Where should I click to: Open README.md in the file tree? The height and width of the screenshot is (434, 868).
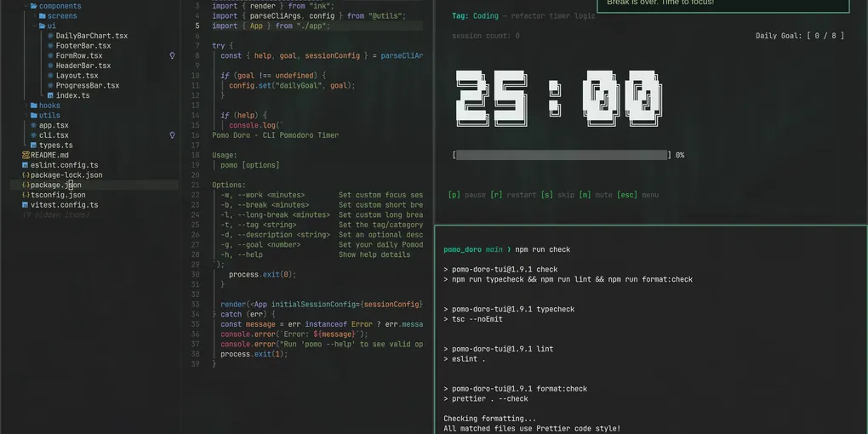pyautogui.click(x=50, y=156)
